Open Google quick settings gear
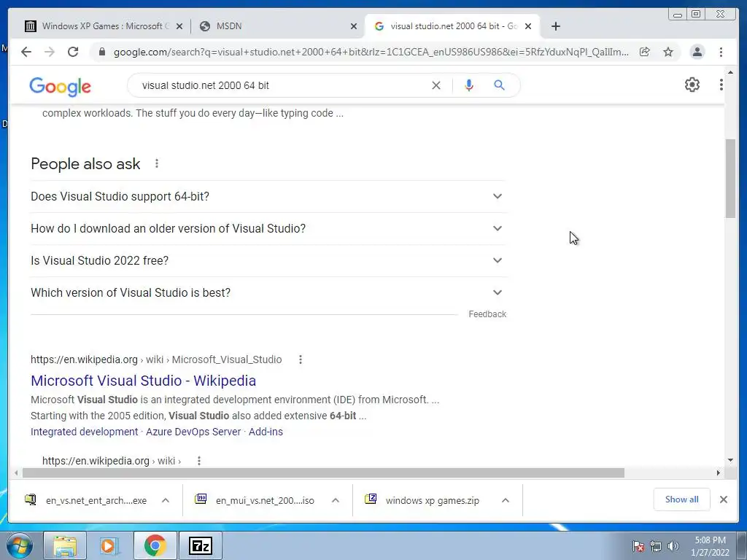Screen dimensions: 747x560 tap(692, 85)
